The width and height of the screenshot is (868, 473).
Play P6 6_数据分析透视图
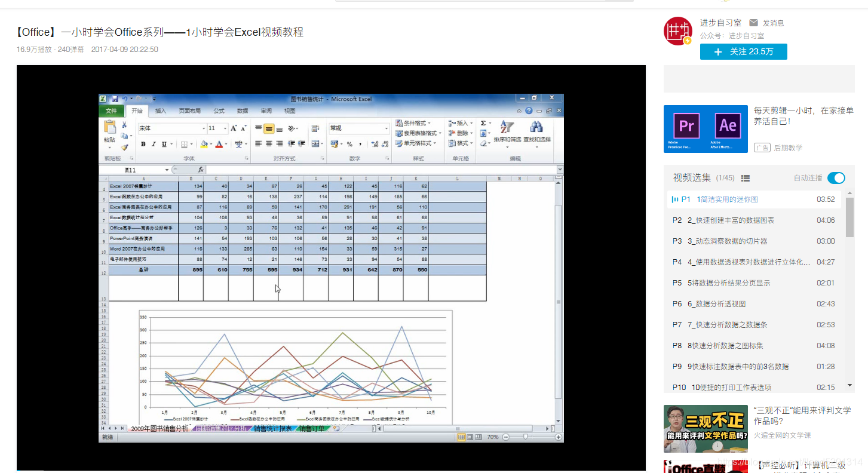click(x=754, y=304)
